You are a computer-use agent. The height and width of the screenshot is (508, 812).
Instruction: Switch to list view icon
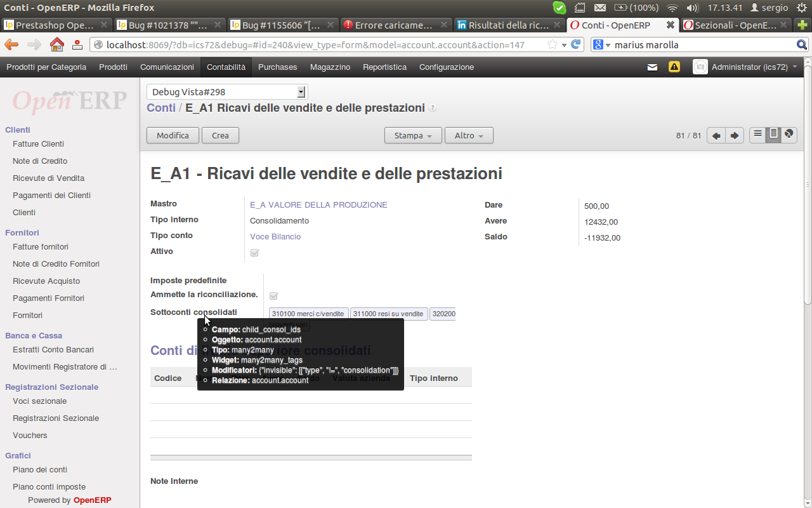(757, 135)
